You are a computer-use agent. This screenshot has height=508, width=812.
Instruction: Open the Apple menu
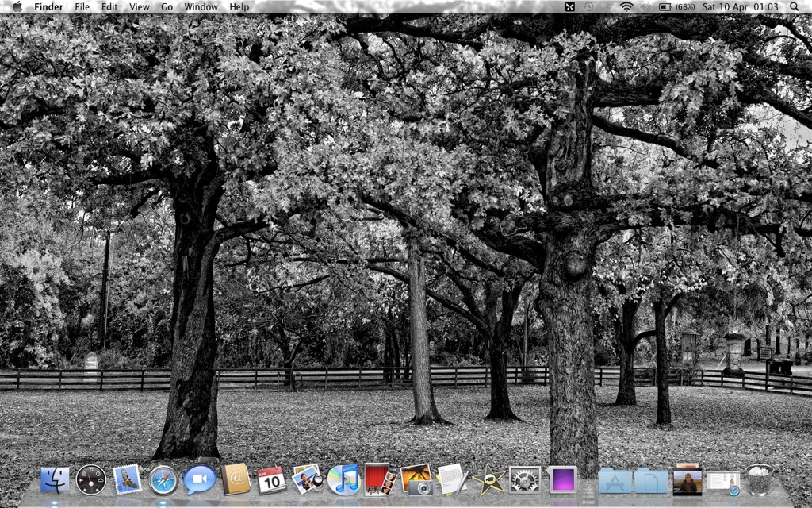click(x=17, y=7)
